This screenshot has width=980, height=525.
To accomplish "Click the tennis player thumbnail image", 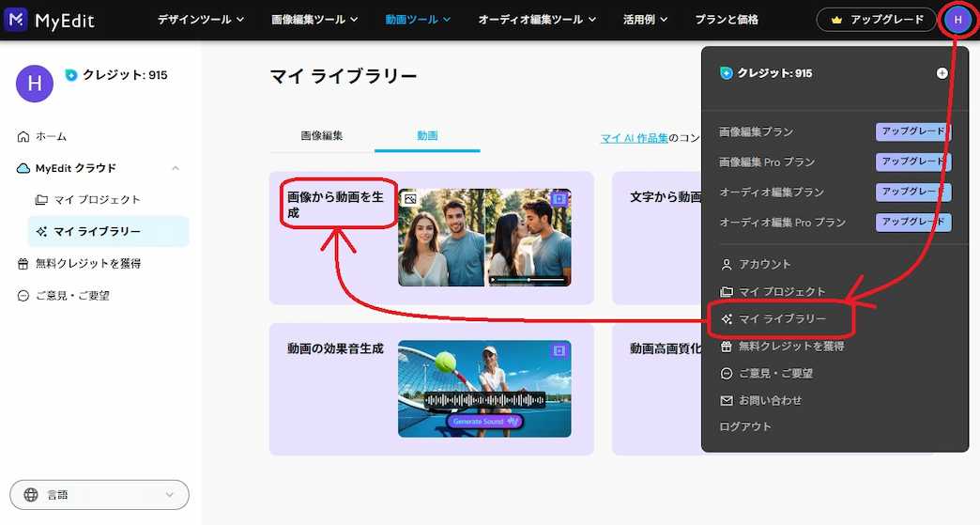I will point(484,389).
